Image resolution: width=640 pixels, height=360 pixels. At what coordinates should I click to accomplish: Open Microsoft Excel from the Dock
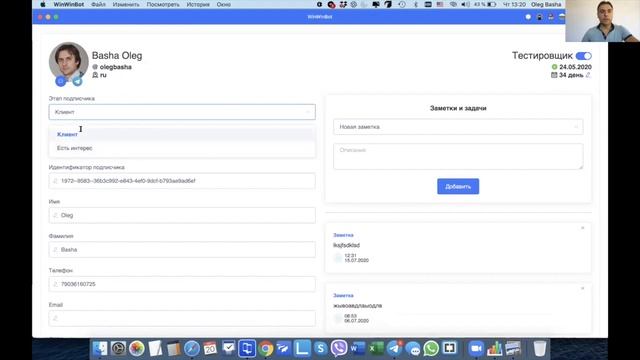pos(376,348)
